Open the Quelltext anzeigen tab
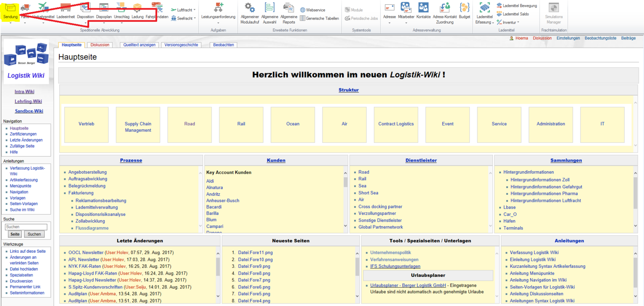The image size is (644, 306). point(140,45)
